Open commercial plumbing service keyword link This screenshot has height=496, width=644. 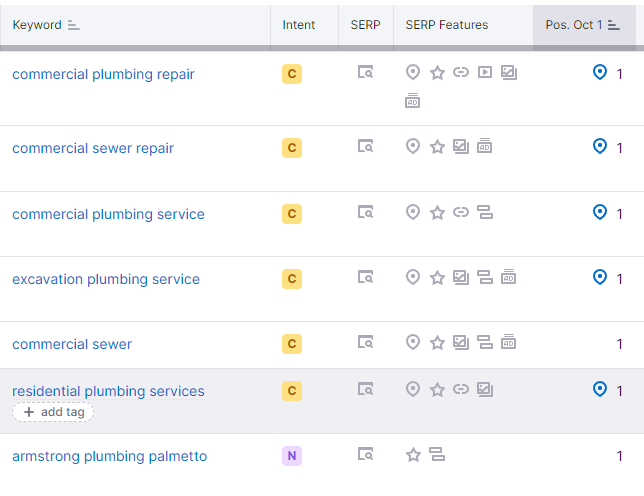click(x=108, y=214)
